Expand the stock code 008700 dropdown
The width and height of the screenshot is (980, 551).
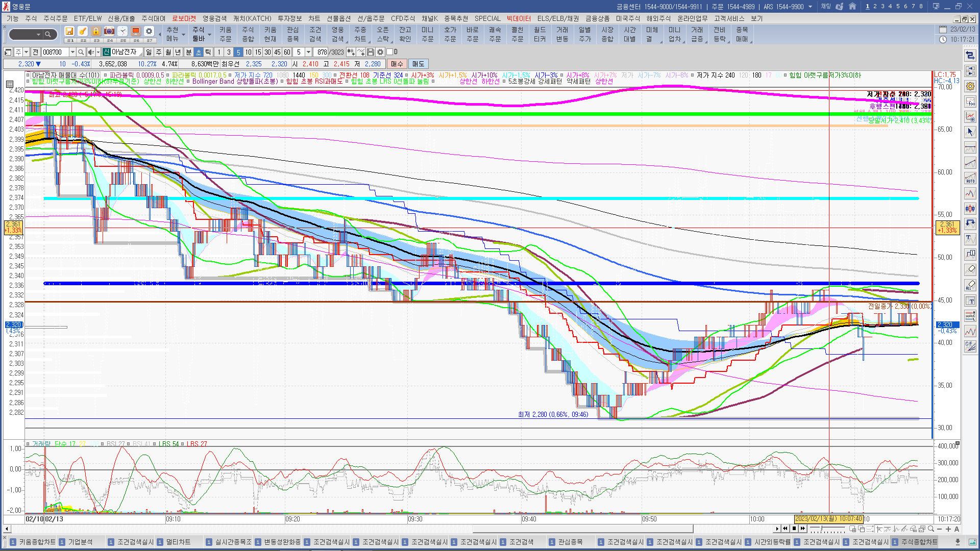click(72, 52)
